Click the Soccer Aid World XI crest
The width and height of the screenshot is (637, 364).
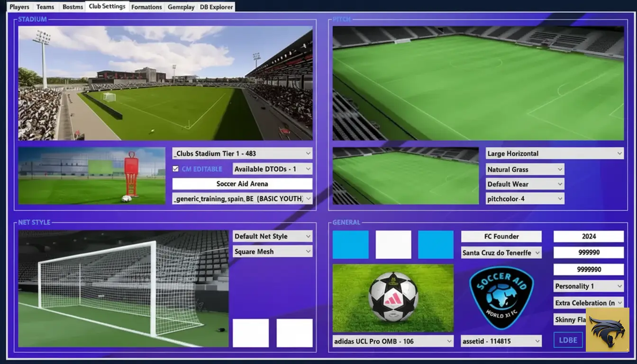click(x=501, y=297)
